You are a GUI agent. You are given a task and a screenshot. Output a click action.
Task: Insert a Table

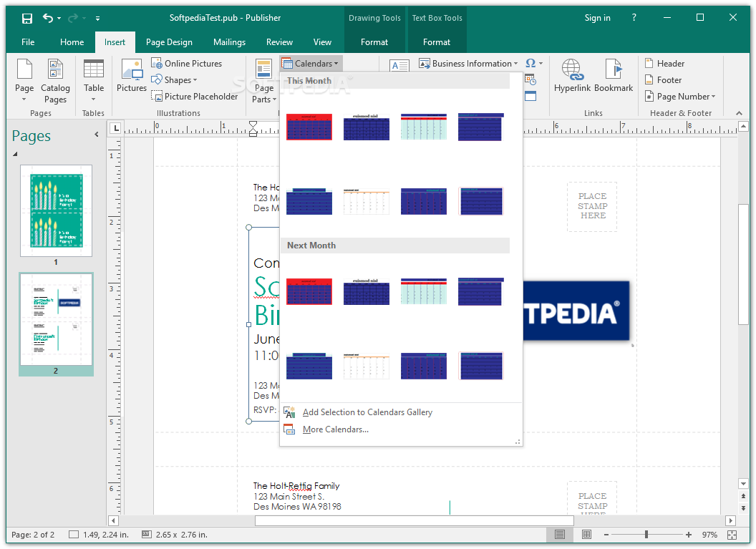(x=94, y=80)
